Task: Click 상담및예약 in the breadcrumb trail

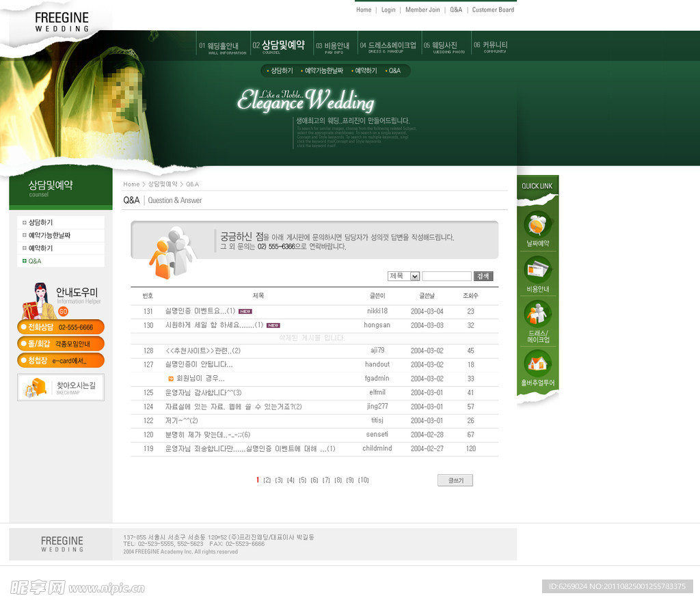Action: pos(163,184)
